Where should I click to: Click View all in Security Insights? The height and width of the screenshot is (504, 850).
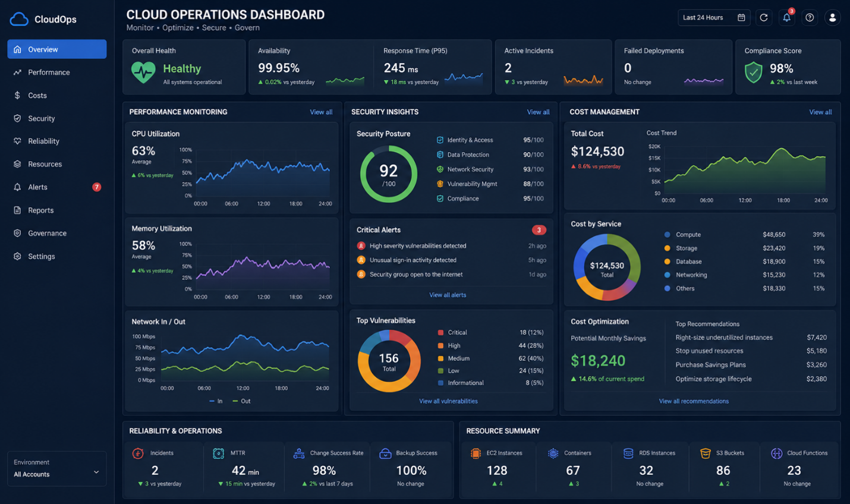[x=538, y=112]
